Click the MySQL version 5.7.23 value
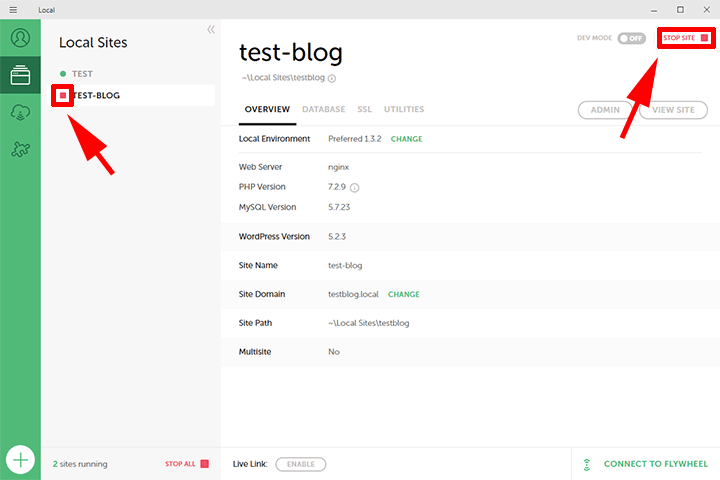This screenshot has width=720, height=480. click(339, 207)
